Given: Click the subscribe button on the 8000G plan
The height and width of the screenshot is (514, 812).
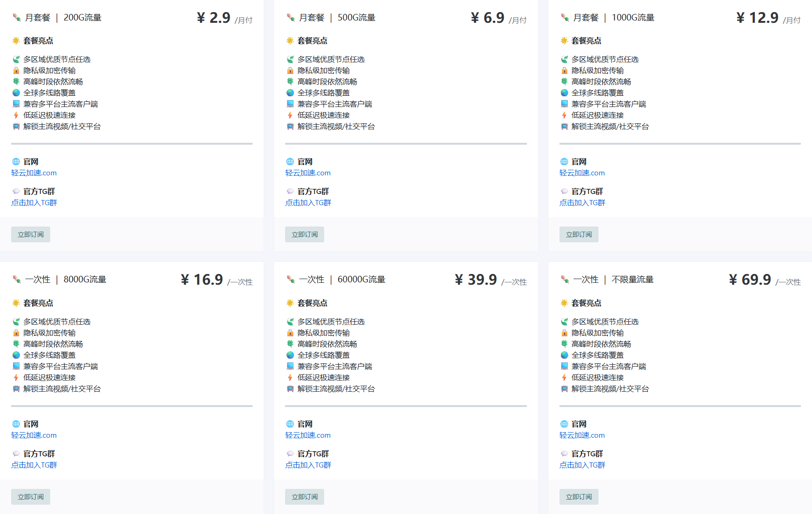Looking at the screenshot, I should pyautogui.click(x=31, y=497).
